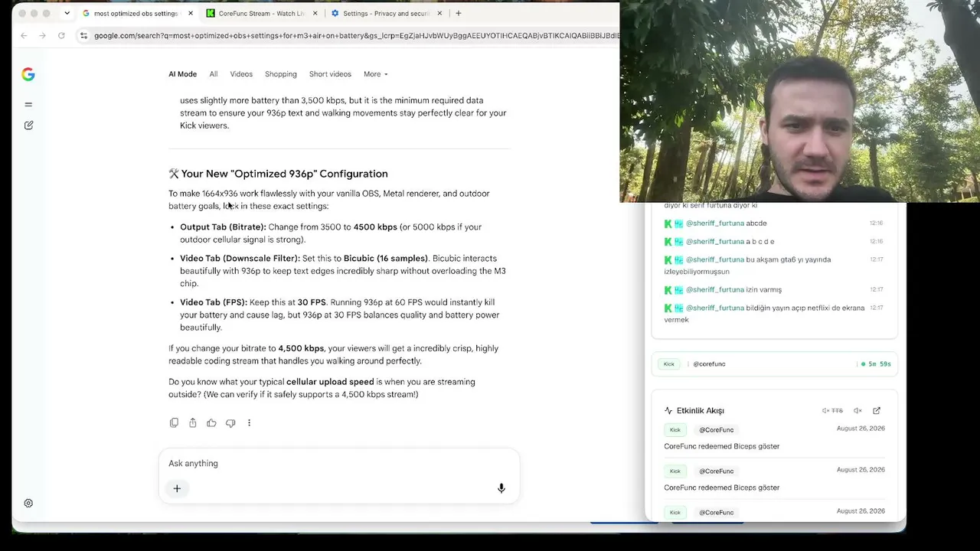Close the Settings Privacy tab

point(439,13)
